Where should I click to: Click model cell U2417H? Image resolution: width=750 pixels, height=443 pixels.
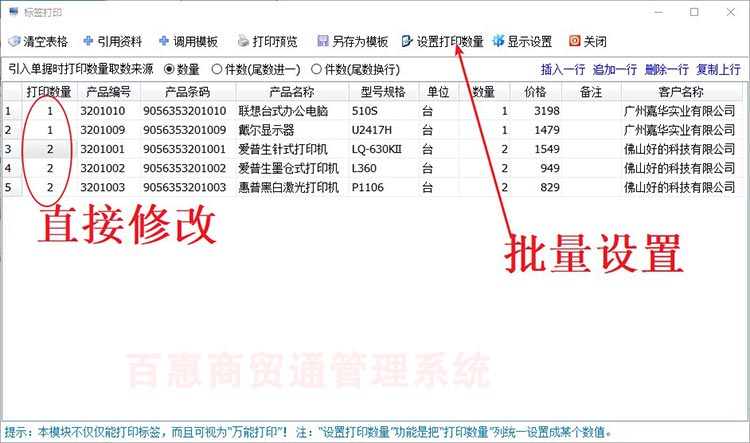pyautogui.click(x=384, y=130)
